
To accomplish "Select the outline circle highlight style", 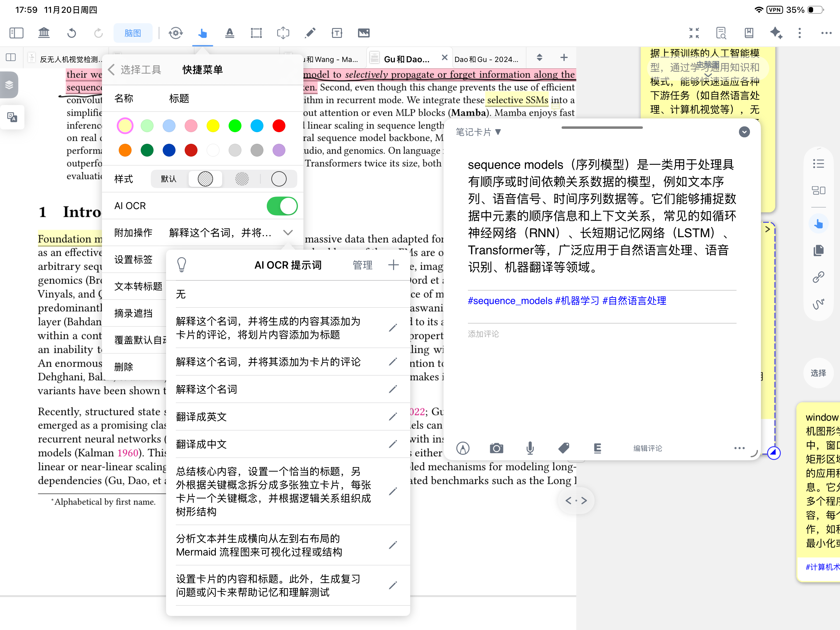I will [x=279, y=179].
